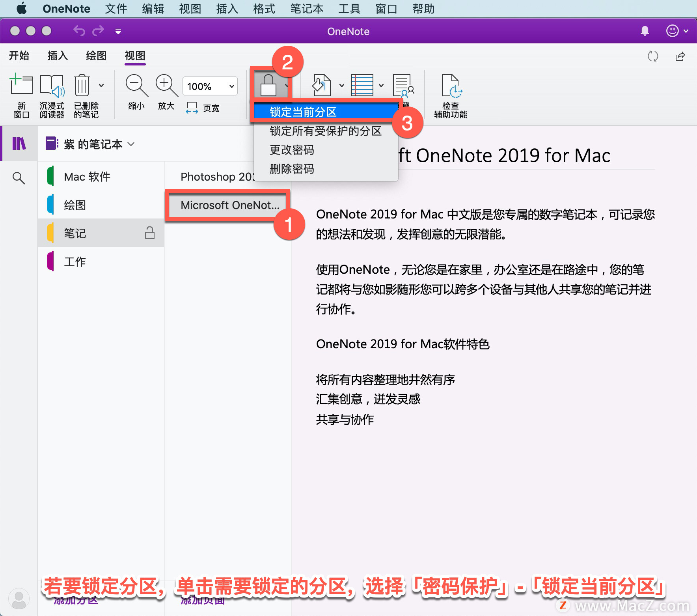Click the share notebook icon
Image resolution: width=697 pixels, height=616 pixels.
(x=680, y=56)
